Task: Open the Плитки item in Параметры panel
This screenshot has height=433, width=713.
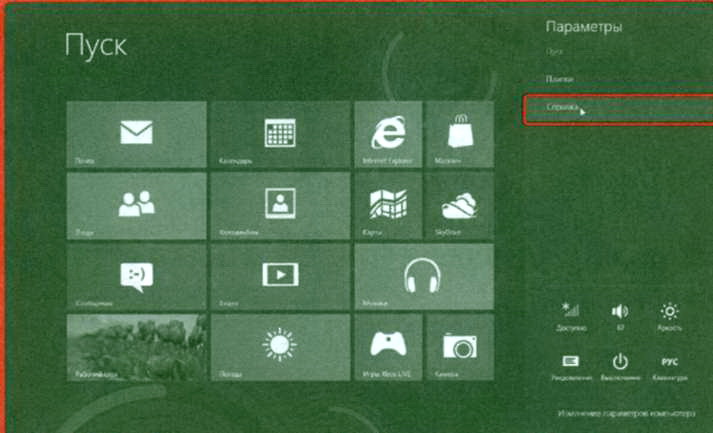Action: coord(559,79)
